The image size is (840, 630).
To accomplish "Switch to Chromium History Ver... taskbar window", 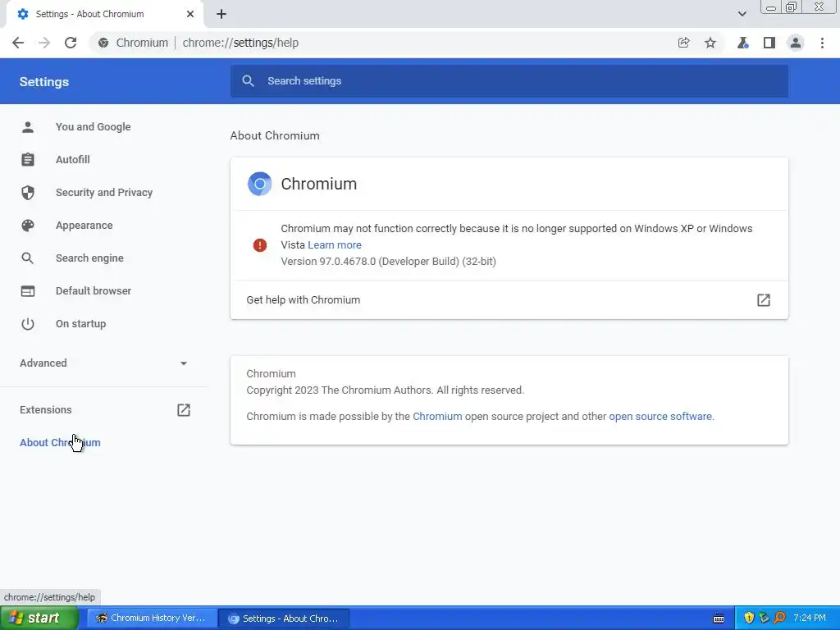I will pos(152,619).
